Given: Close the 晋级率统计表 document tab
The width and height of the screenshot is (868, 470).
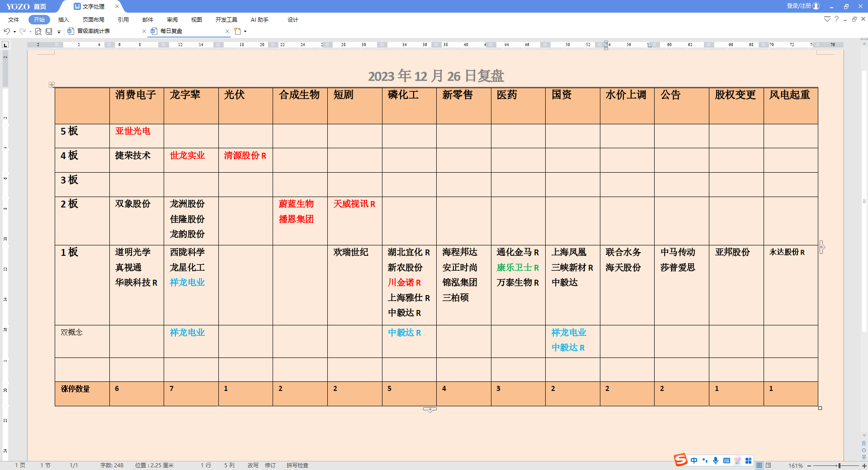Looking at the screenshot, I should tap(144, 31).
